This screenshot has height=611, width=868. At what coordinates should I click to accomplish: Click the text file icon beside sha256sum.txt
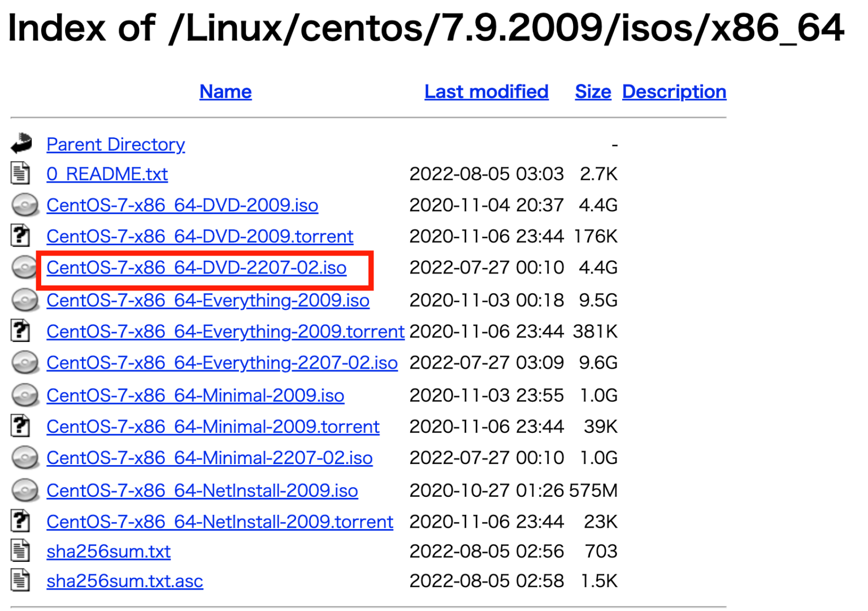click(21, 551)
